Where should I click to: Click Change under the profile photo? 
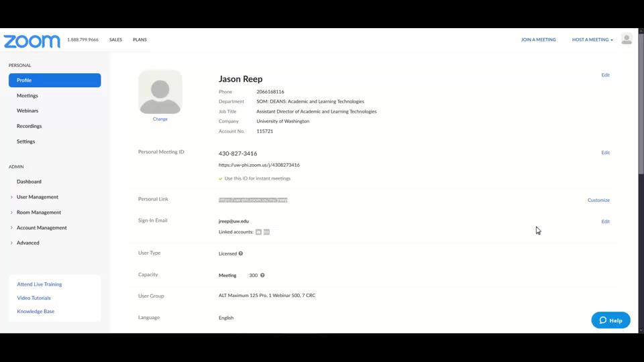[160, 119]
